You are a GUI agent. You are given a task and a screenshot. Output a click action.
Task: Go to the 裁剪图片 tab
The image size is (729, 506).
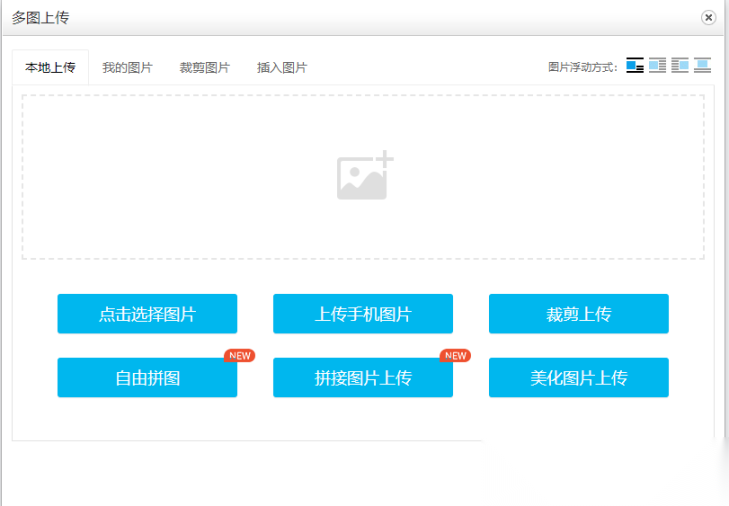204,68
